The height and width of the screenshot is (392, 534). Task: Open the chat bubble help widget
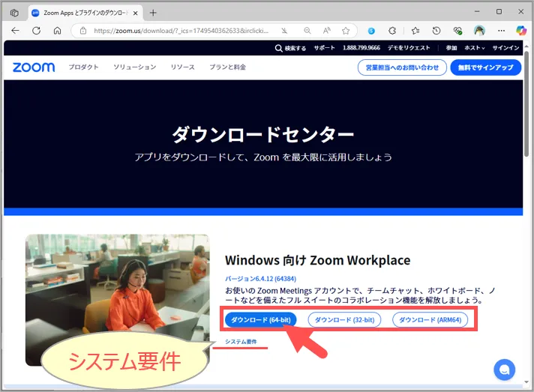504,370
